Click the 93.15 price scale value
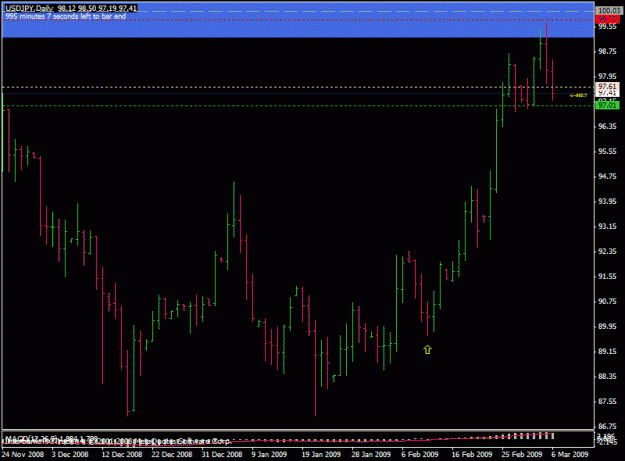The image size is (625, 461). [607, 227]
